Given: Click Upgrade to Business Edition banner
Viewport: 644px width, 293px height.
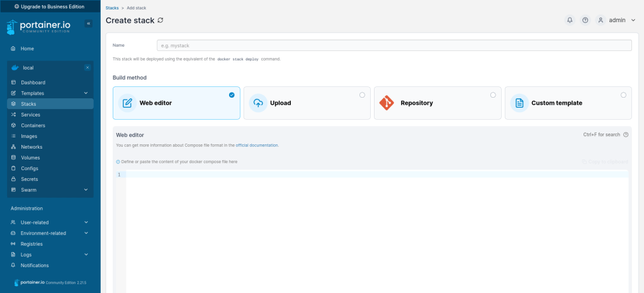Looking at the screenshot, I should [x=50, y=6].
